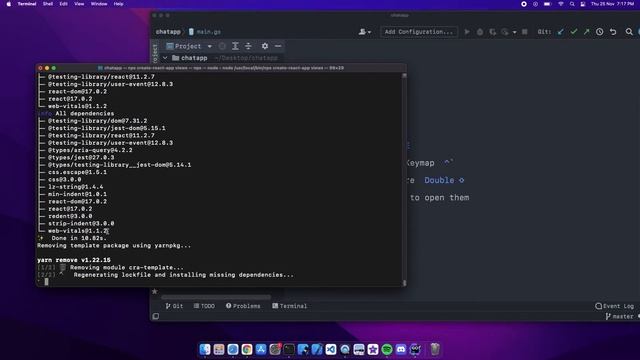Image resolution: width=640 pixels, height=360 pixels.
Task: Collapse the chatapp folder tree node
Action: (165, 58)
